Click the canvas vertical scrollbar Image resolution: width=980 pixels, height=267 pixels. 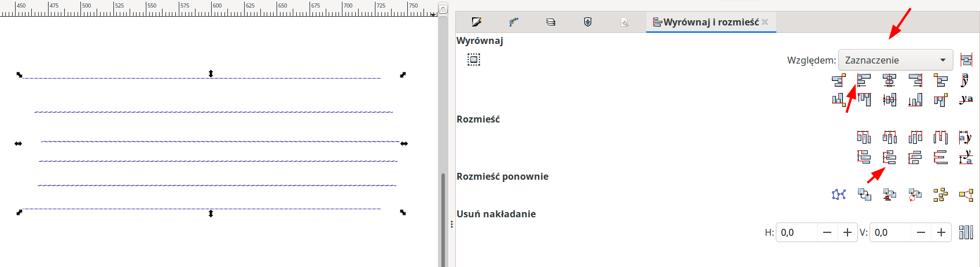(443, 220)
